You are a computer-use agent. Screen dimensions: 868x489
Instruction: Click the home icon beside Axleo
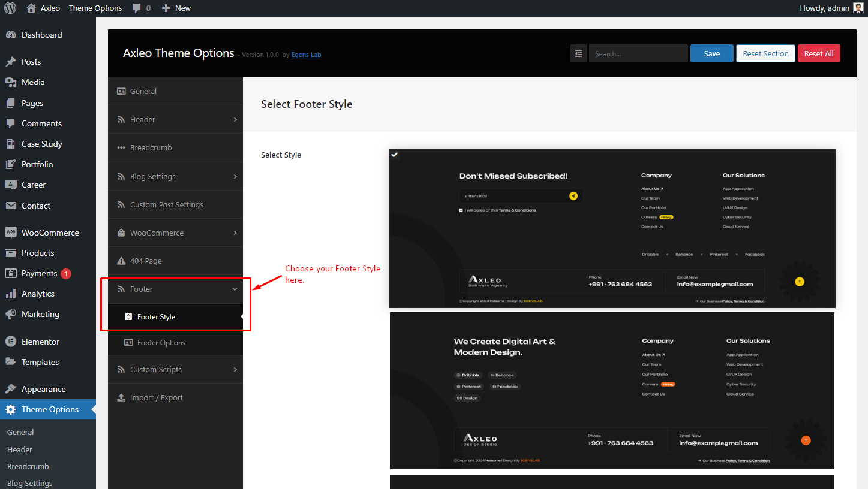pos(31,8)
